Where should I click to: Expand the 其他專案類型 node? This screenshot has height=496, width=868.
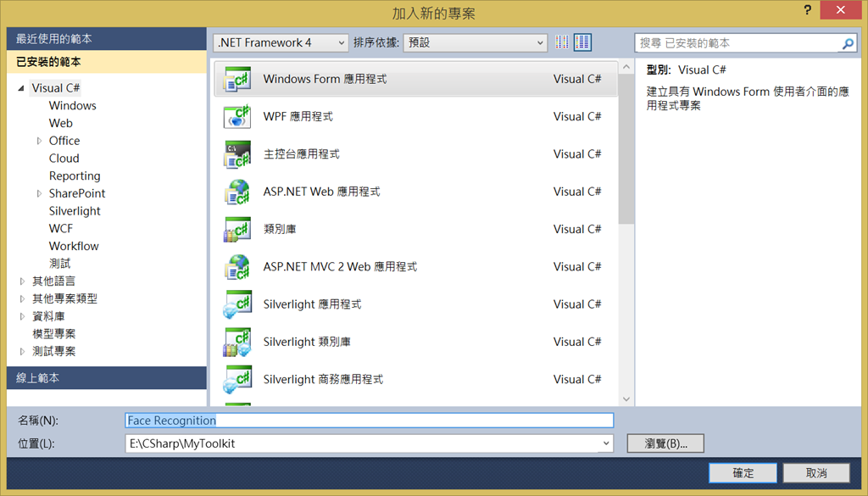(x=22, y=299)
